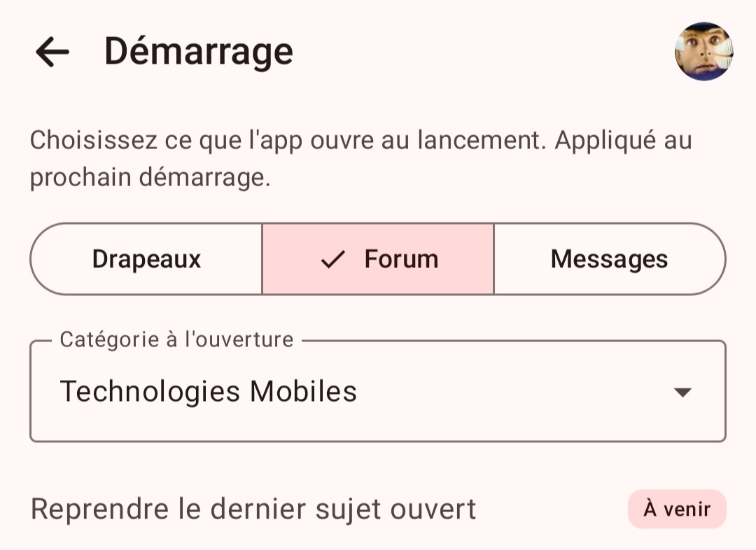Open the Catégorie à l'ouverture dropdown
The height and width of the screenshot is (550, 756).
tap(378, 391)
